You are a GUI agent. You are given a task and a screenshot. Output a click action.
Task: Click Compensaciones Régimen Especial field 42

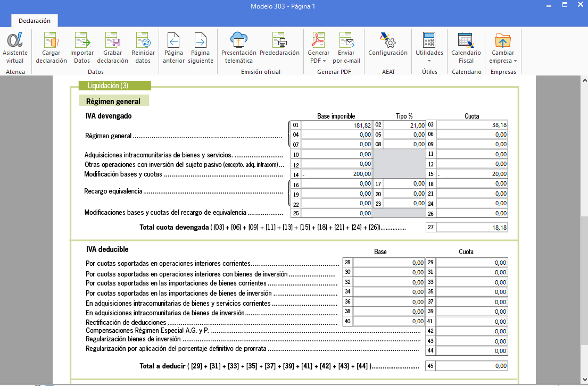[472, 331]
